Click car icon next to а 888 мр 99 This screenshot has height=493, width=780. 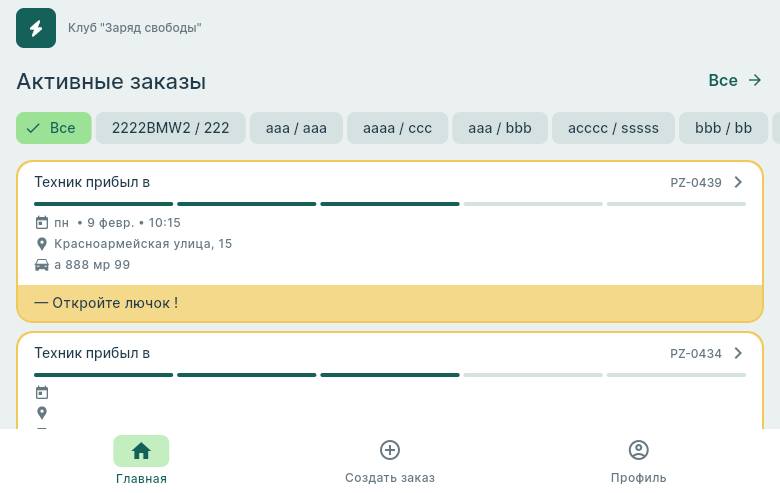pyautogui.click(x=42, y=265)
